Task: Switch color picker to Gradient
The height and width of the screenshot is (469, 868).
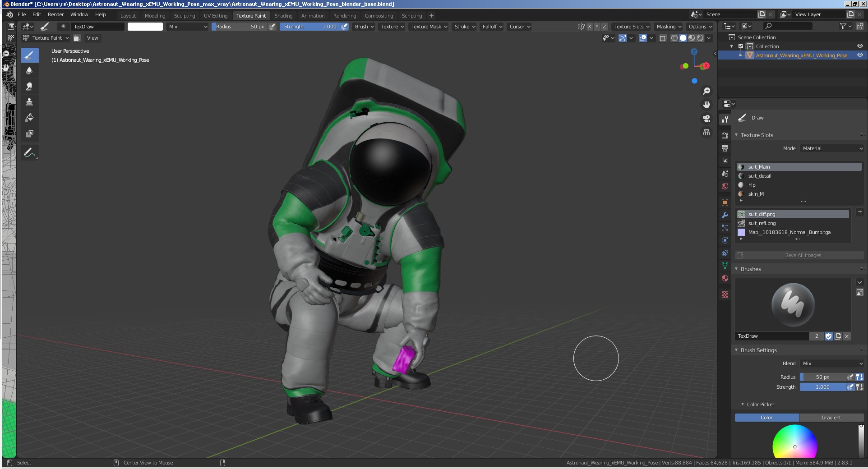Action: point(831,418)
